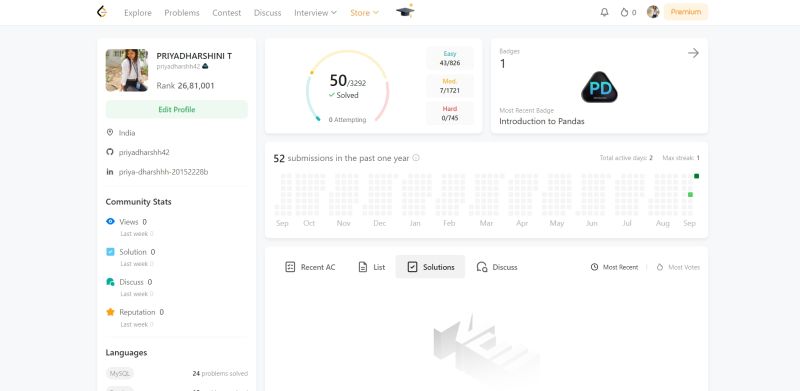Click the Recent AC tab icon
Image resolution: width=800 pixels, height=391 pixels.
290,267
